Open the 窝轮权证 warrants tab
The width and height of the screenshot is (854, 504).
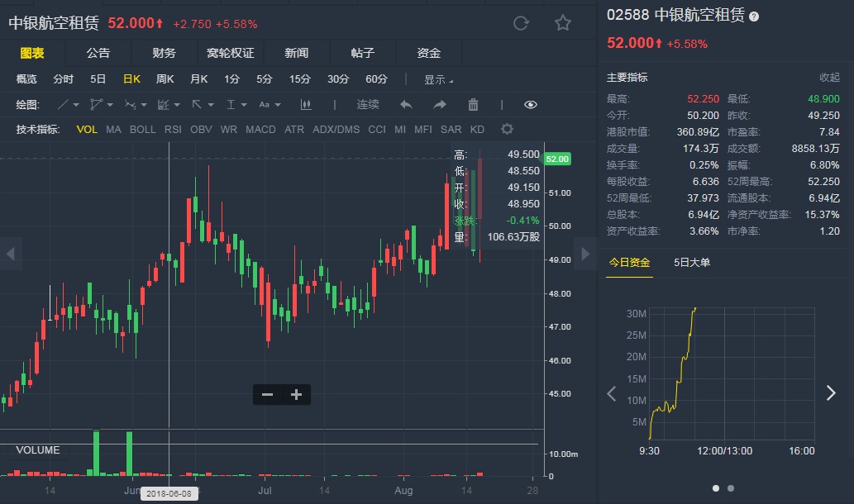(x=231, y=53)
